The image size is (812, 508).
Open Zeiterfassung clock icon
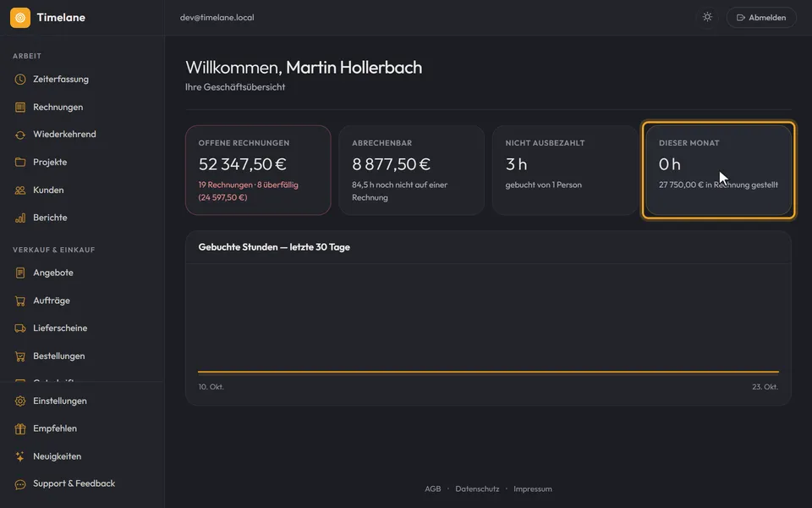click(20, 80)
